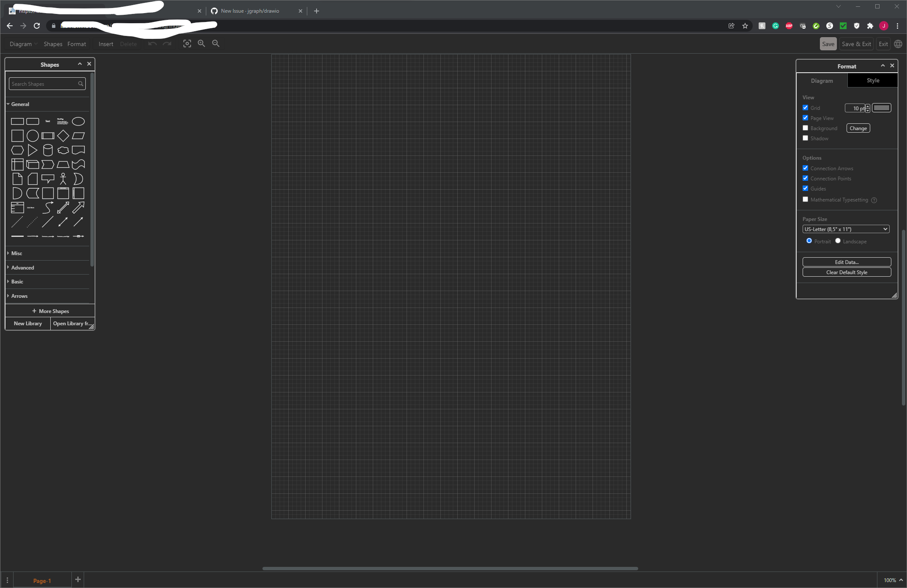
Task: Open the Diagram menu
Action: (20, 44)
